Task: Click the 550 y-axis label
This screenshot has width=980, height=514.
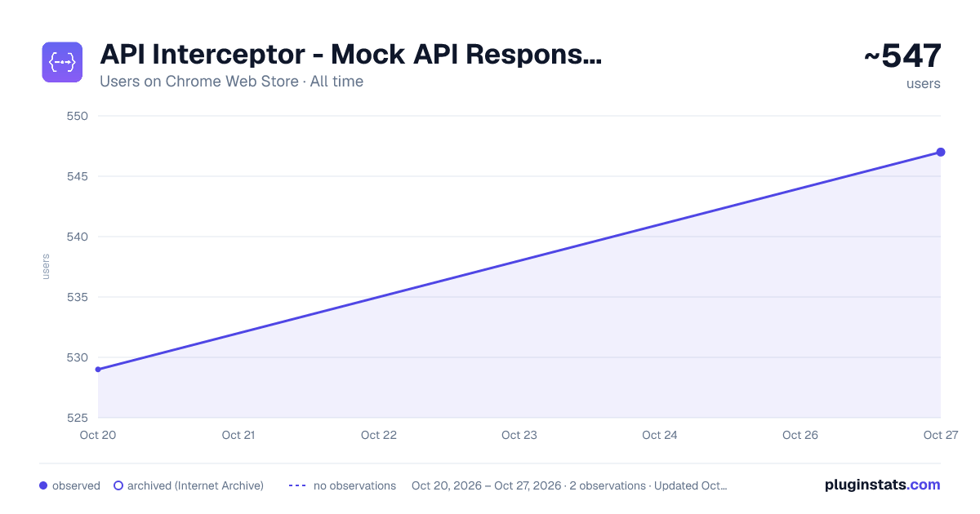Action: coord(77,116)
